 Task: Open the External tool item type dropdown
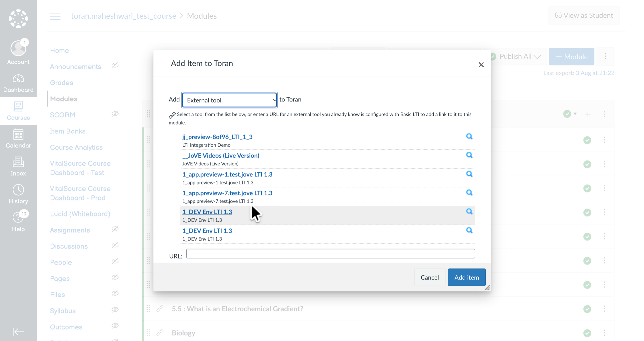pyautogui.click(x=230, y=100)
